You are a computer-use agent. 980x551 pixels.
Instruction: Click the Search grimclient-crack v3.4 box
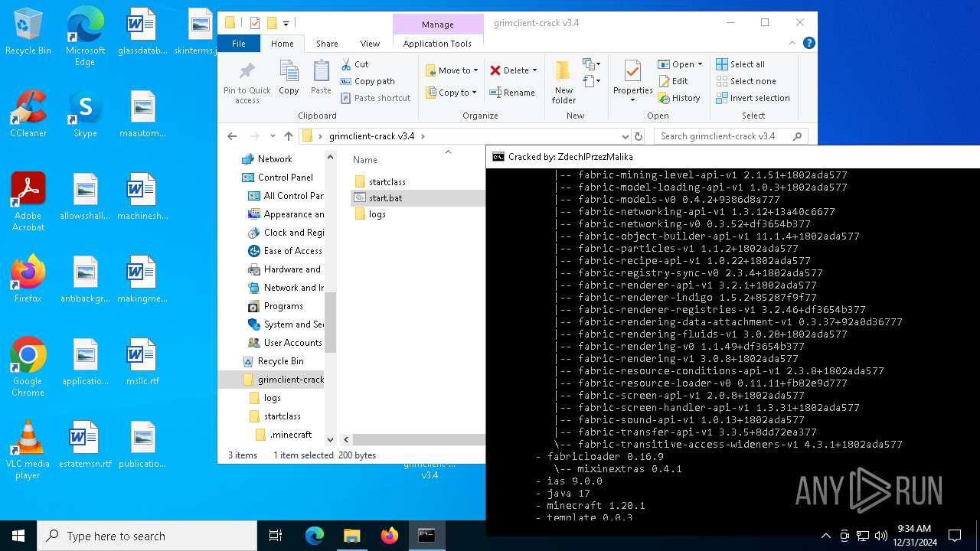tap(731, 136)
